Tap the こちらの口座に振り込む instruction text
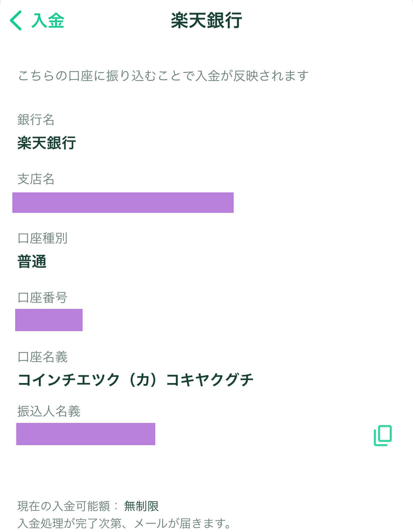This screenshot has width=413, height=532. tap(163, 76)
